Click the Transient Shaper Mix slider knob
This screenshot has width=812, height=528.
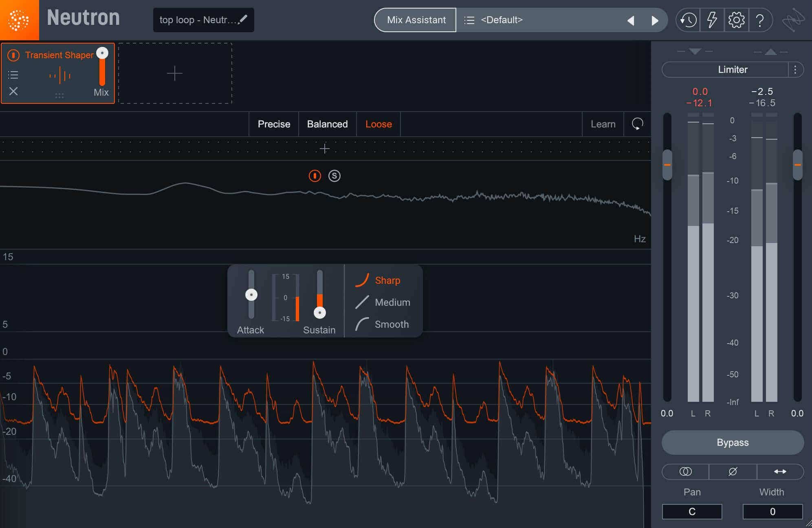[102, 53]
